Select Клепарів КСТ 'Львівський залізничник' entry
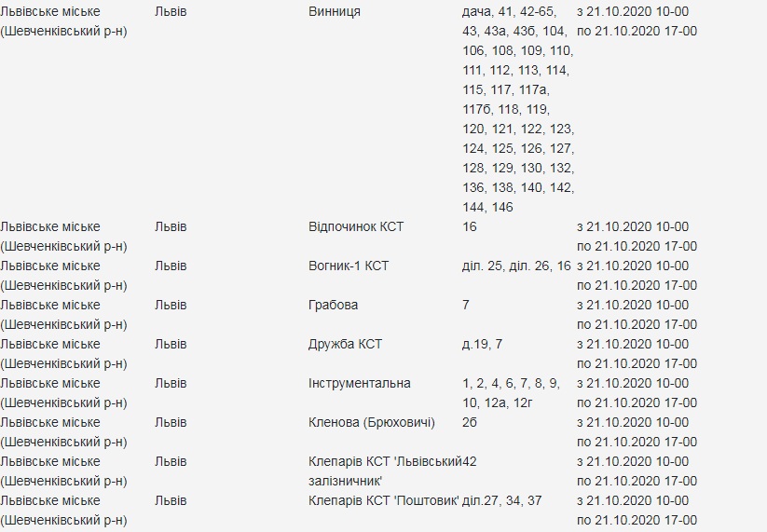The width and height of the screenshot is (767, 532). [x=384, y=471]
